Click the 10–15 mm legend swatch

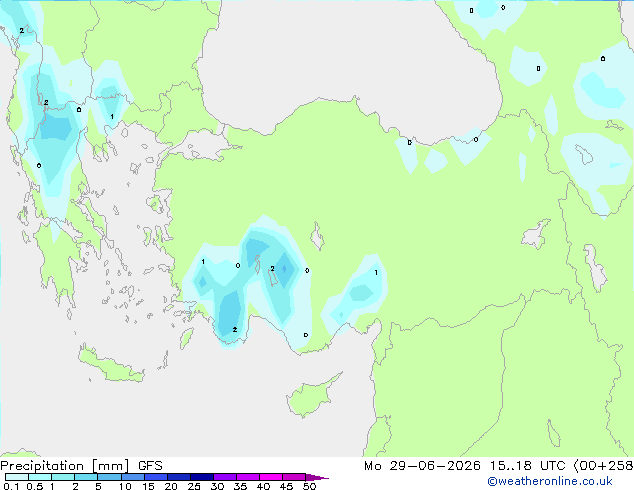(x=133, y=477)
